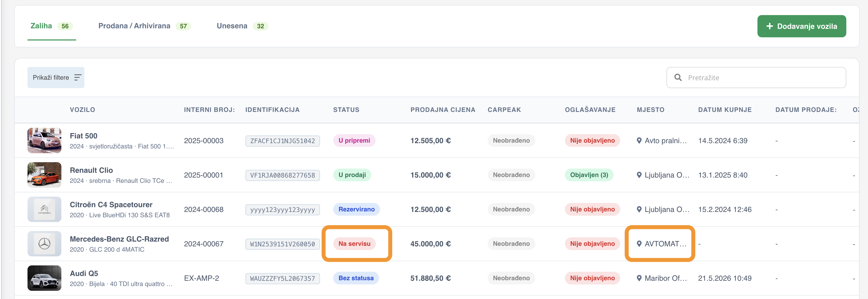This screenshot has width=868, height=299.
Task: Click Nije objavljeno badge for Mercedes-Benz GLC
Action: pos(592,244)
